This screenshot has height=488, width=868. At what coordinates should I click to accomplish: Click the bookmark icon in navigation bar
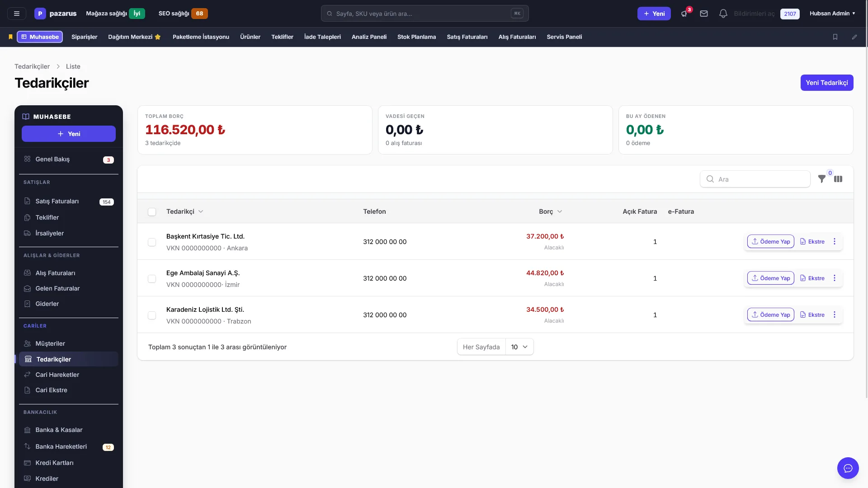[835, 37]
